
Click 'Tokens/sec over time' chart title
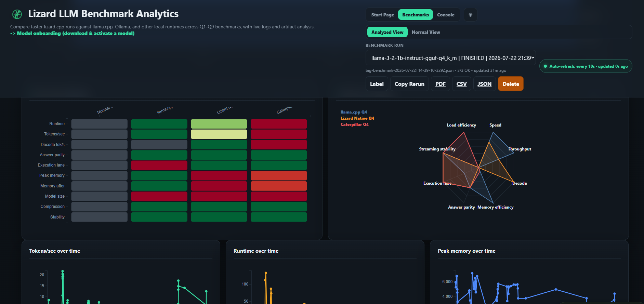[x=55, y=251]
